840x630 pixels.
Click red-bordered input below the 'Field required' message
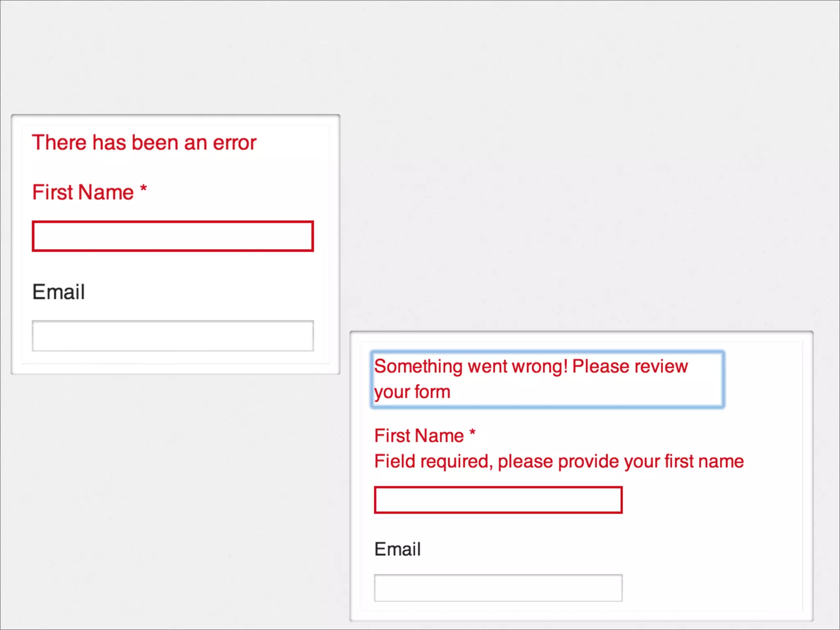click(x=498, y=500)
